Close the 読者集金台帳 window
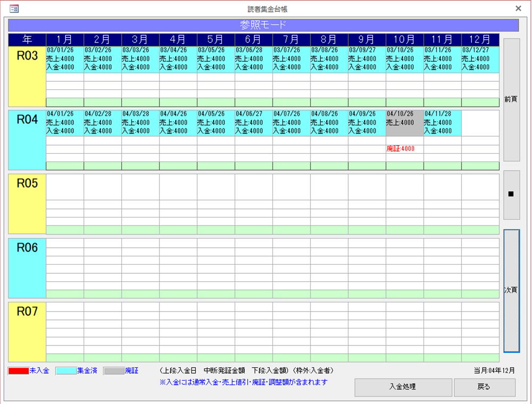 (518, 9)
